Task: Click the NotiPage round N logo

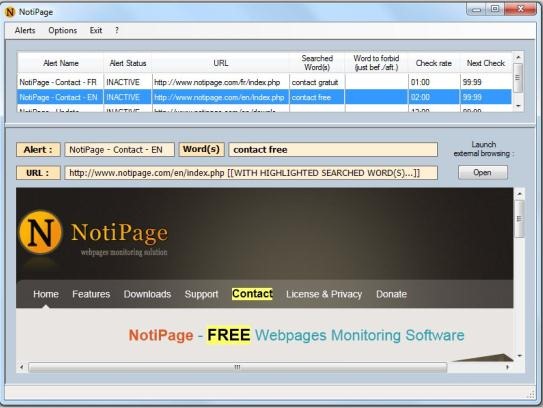Action: tap(41, 232)
